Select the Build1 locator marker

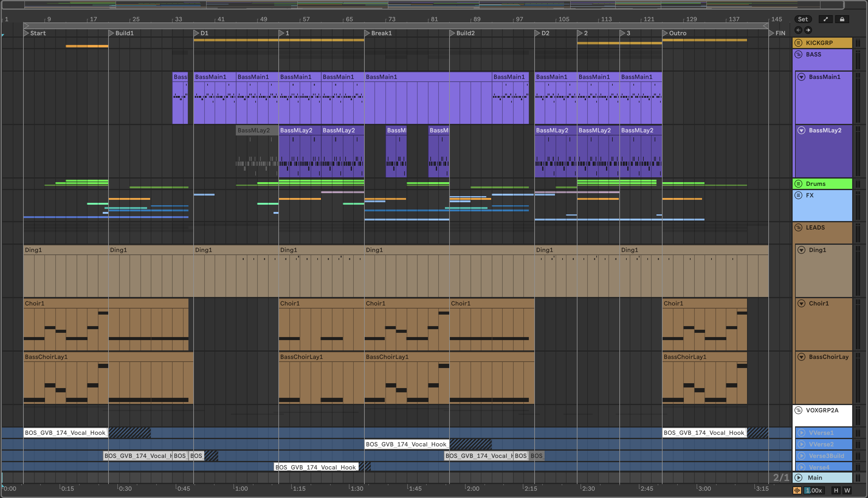click(121, 33)
